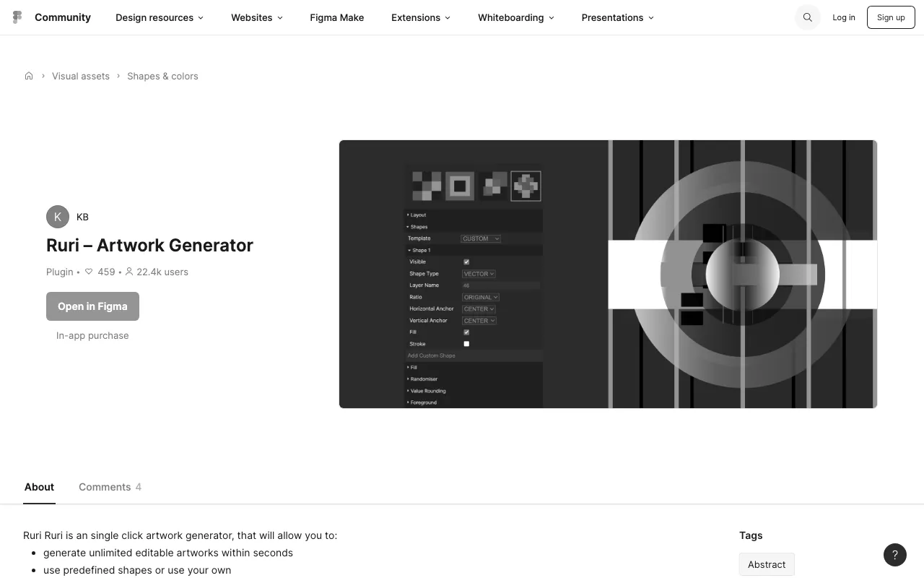Click the Abstract tag

767,564
